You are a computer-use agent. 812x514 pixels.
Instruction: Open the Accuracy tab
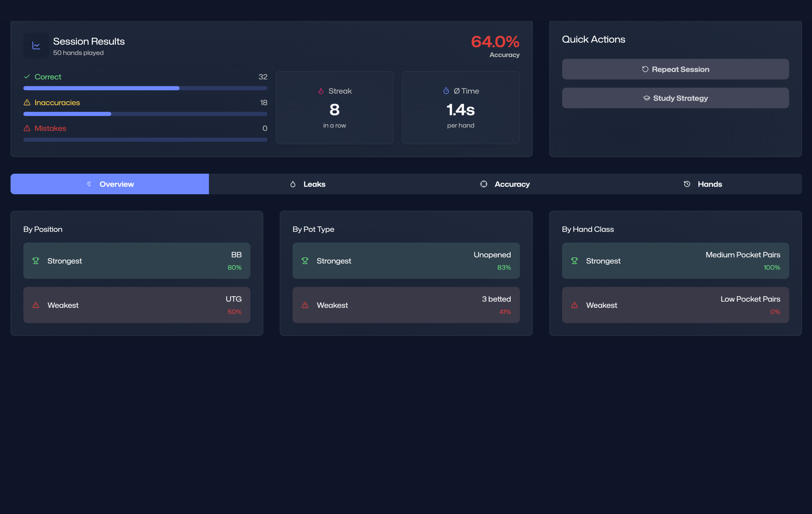tap(505, 184)
